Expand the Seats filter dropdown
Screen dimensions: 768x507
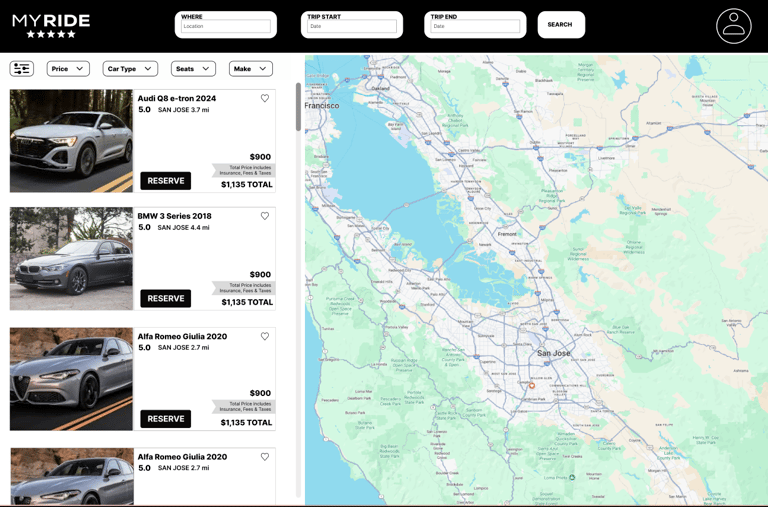pyautogui.click(x=193, y=69)
